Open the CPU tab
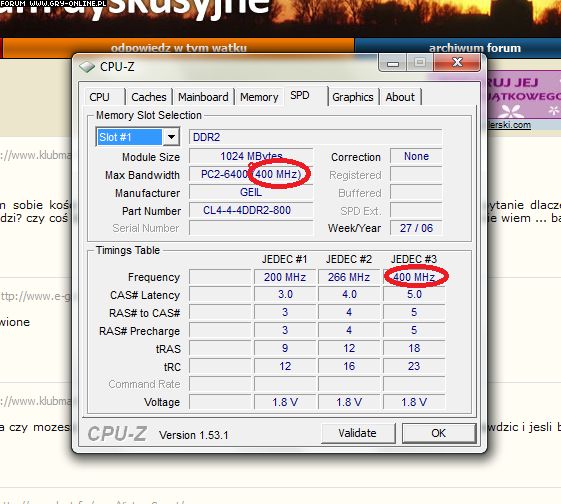Screen dimensions: 561x504 [x=99, y=97]
